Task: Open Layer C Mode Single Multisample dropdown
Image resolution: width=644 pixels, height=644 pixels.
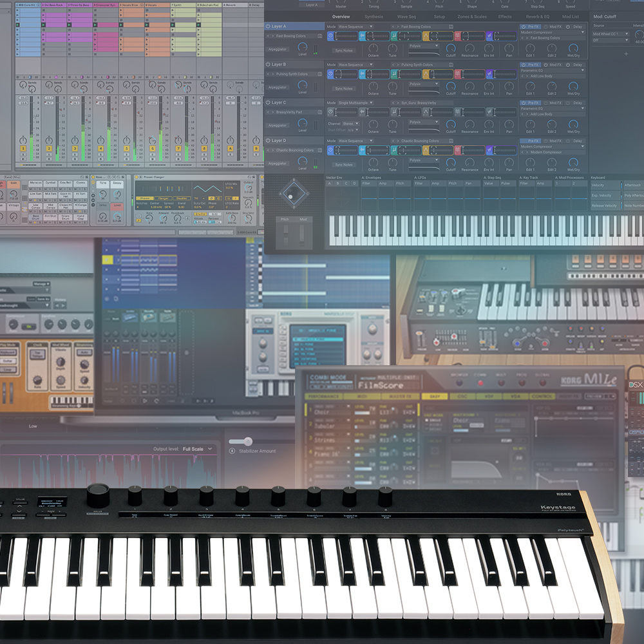Action: [355, 102]
